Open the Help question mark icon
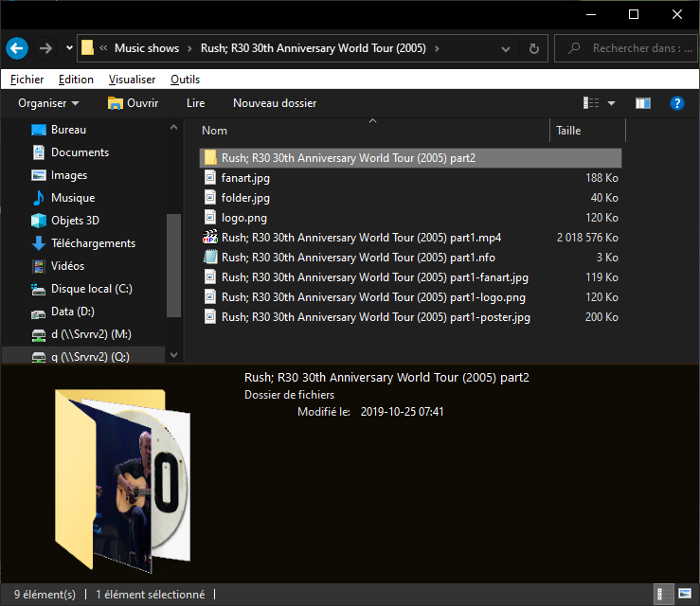The image size is (700, 606). [677, 103]
